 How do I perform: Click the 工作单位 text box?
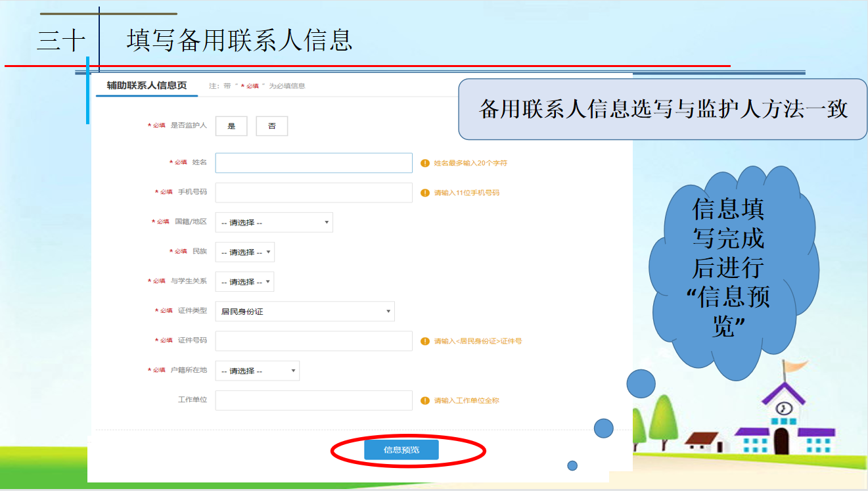click(x=314, y=400)
